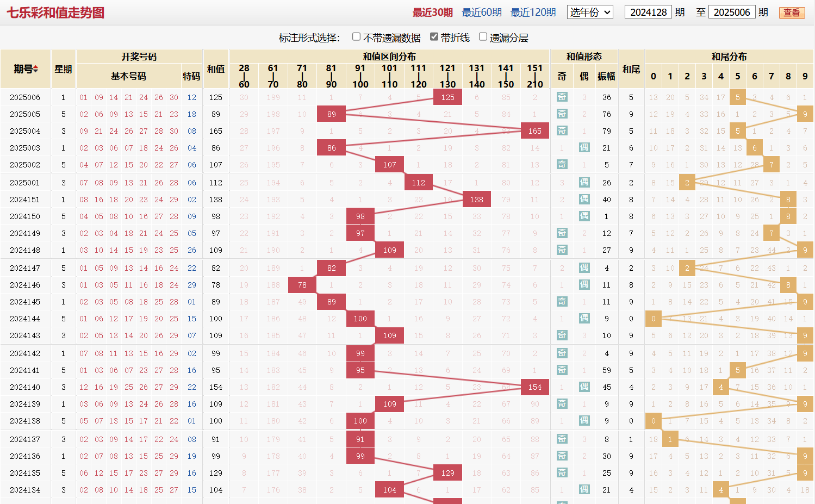Click highlighted sum cell 154 in row 2024140
Viewport: 815px width, 504px height.
535,387
